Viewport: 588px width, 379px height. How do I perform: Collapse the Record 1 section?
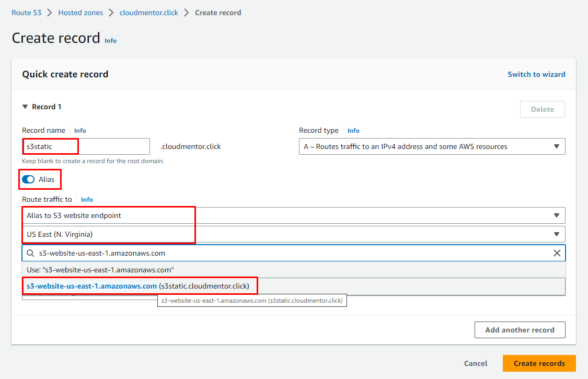coord(25,107)
